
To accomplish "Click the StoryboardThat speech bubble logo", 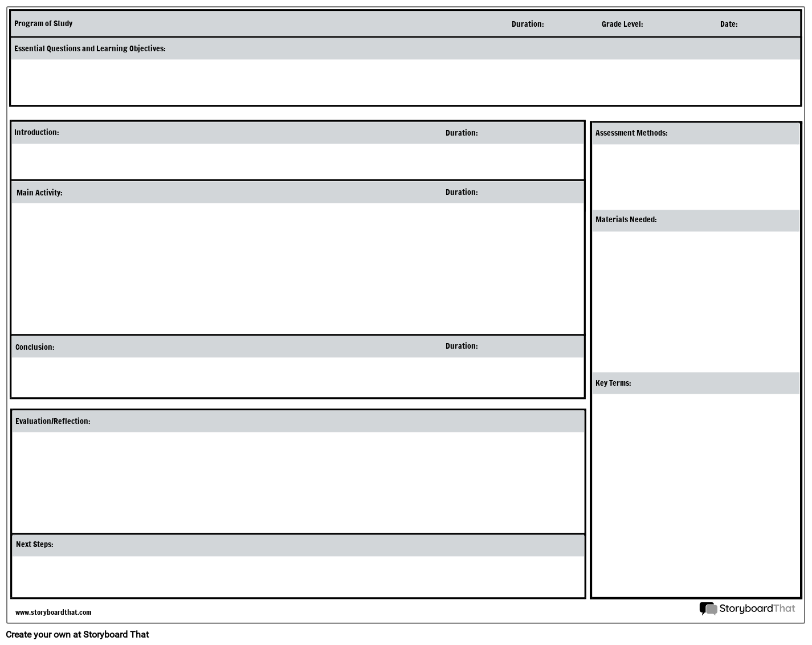I will coord(708,609).
